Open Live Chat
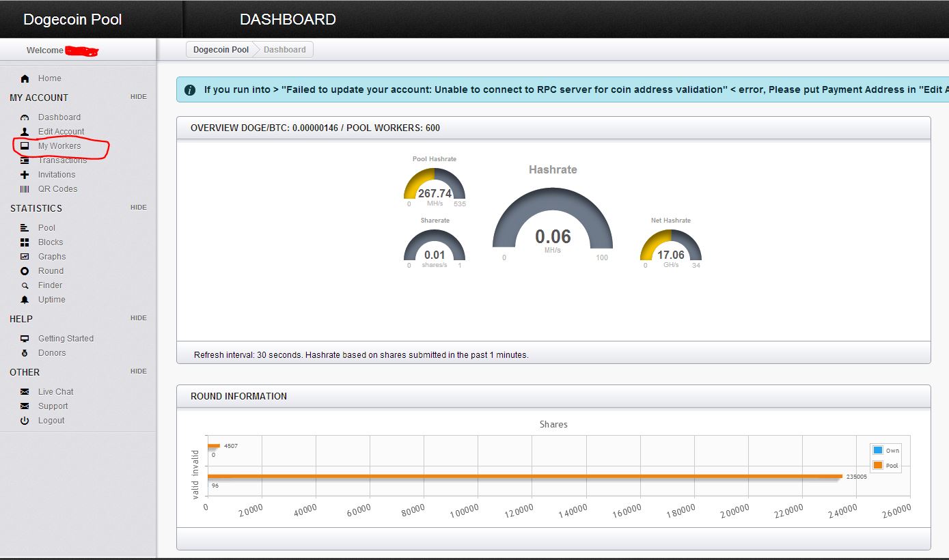The height and width of the screenshot is (560, 949). (56, 392)
